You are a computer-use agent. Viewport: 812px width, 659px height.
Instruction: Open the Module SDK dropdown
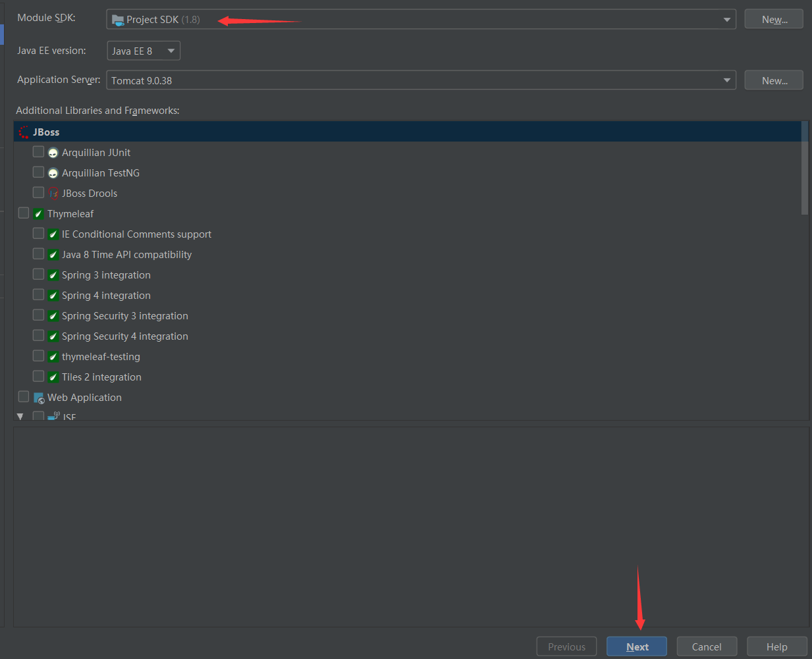421,19
